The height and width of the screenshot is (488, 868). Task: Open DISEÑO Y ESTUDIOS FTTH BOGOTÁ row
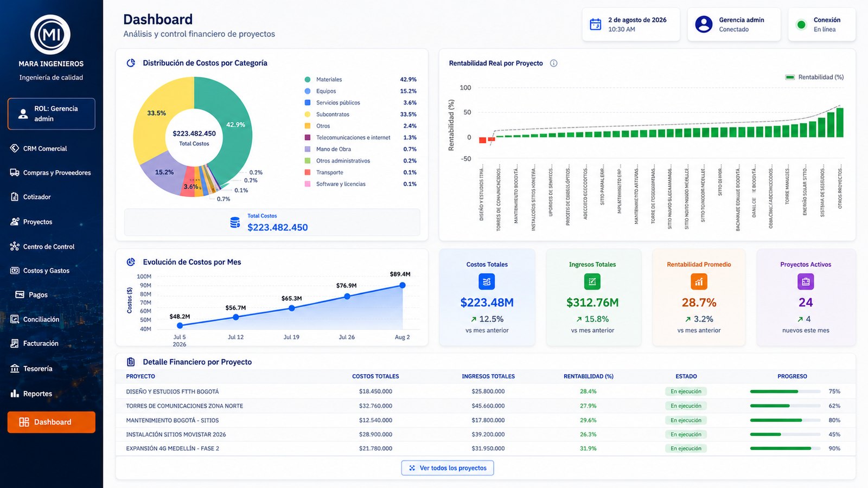point(485,391)
